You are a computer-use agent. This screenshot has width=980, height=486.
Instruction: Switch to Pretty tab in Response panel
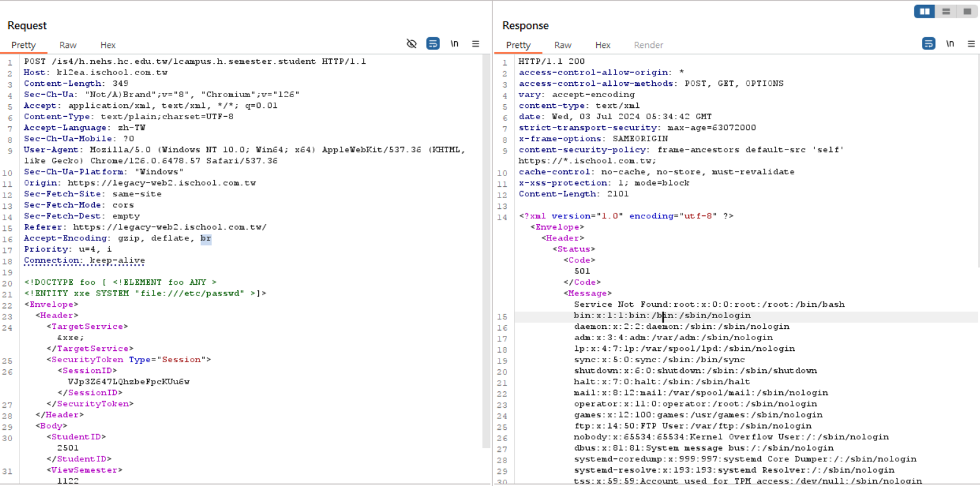(x=518, y=45)
